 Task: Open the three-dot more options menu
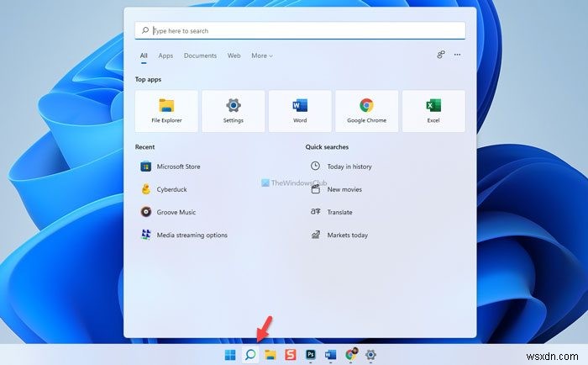pos(457,55)
